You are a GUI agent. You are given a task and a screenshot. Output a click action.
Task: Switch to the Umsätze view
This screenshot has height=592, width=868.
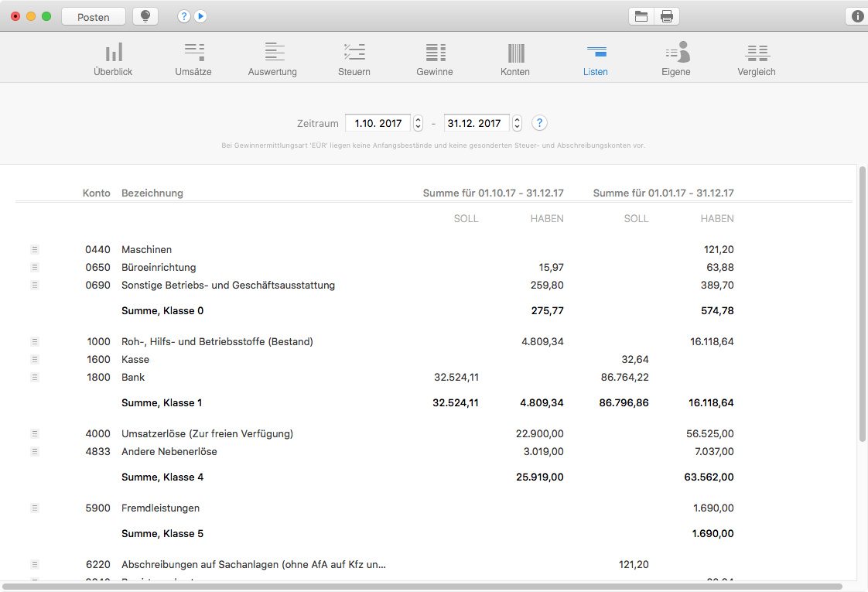coord(193,59)
